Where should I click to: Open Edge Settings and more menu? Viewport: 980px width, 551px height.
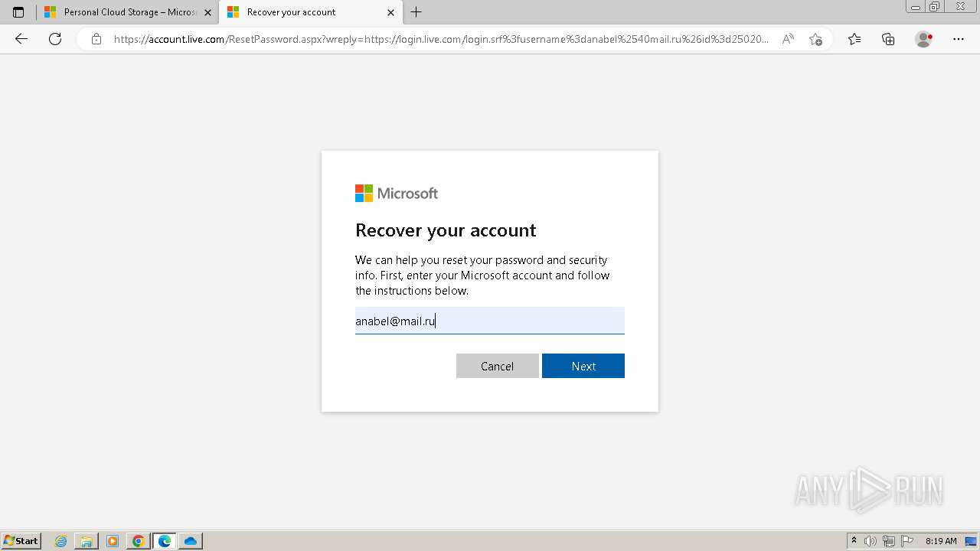(959, 39)
